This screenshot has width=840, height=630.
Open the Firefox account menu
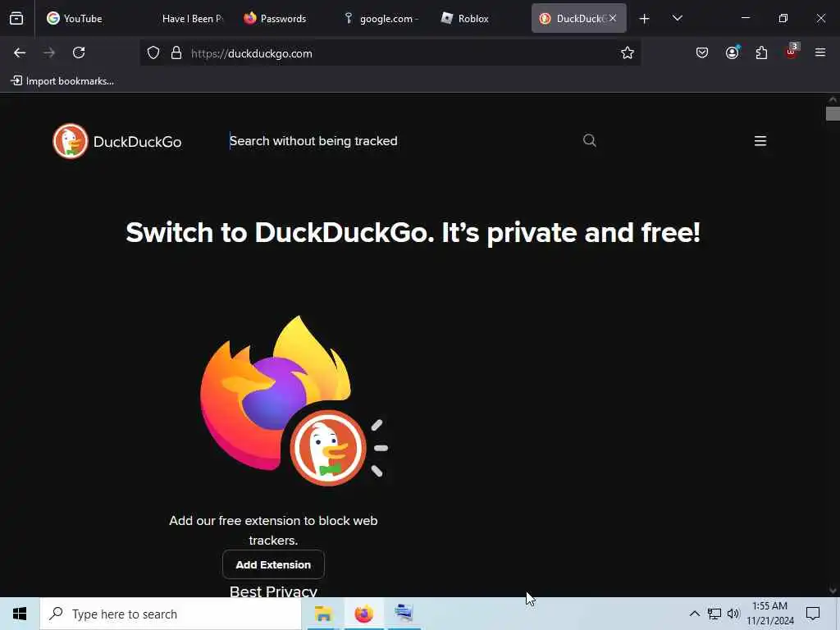click(x=732, y=52)
